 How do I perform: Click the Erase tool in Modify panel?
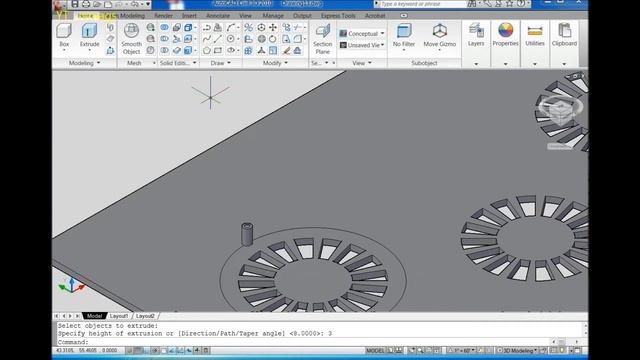click(x=287, y=51)
